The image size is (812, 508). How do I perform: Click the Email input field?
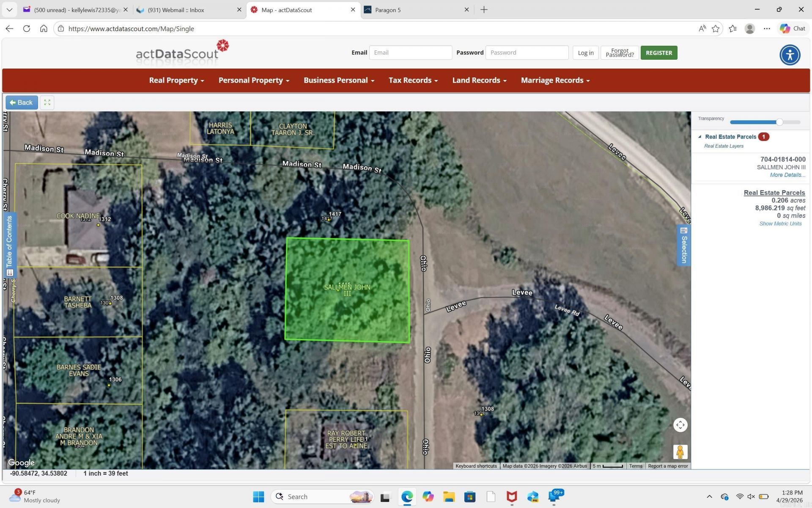410,52
